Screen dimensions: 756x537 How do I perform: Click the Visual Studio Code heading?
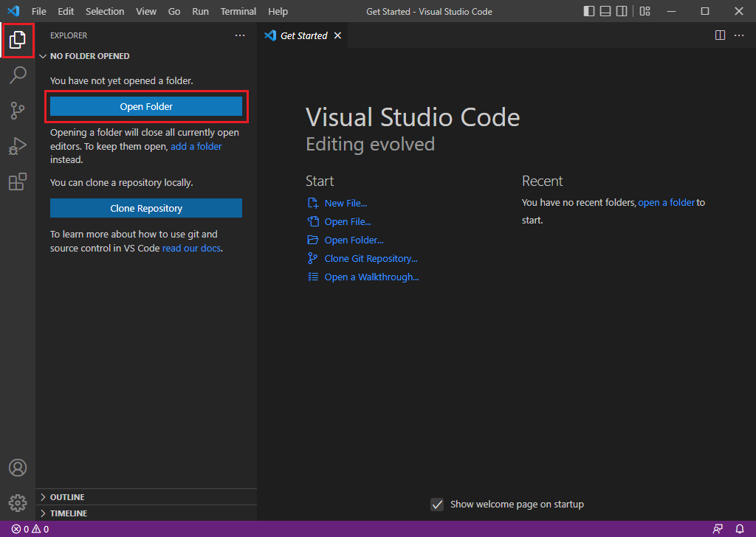(413, 117)
